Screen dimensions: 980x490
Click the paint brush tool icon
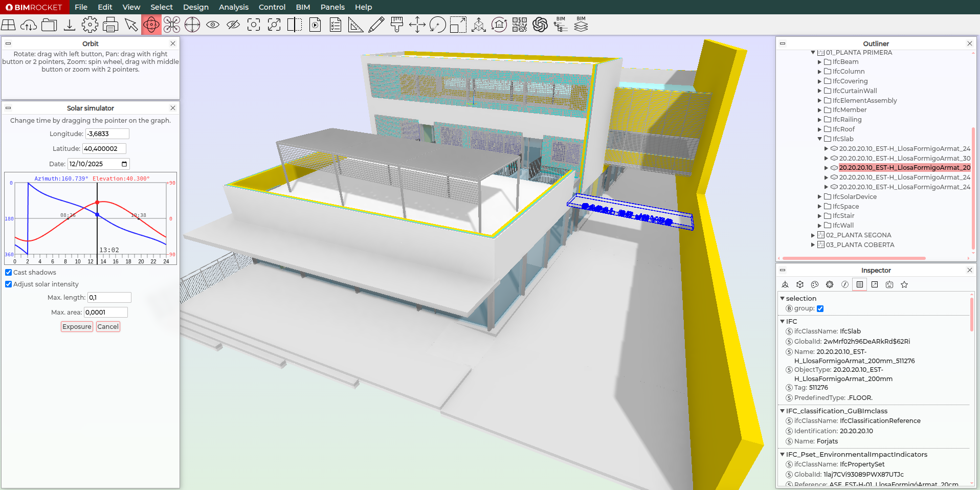tap(397, 25)
